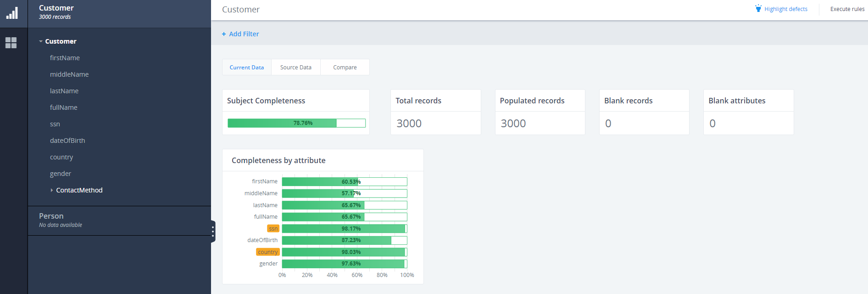This screenshot has width=868, height=294.
Task: Click the Populated records value 3000
Action: (513, 123)
